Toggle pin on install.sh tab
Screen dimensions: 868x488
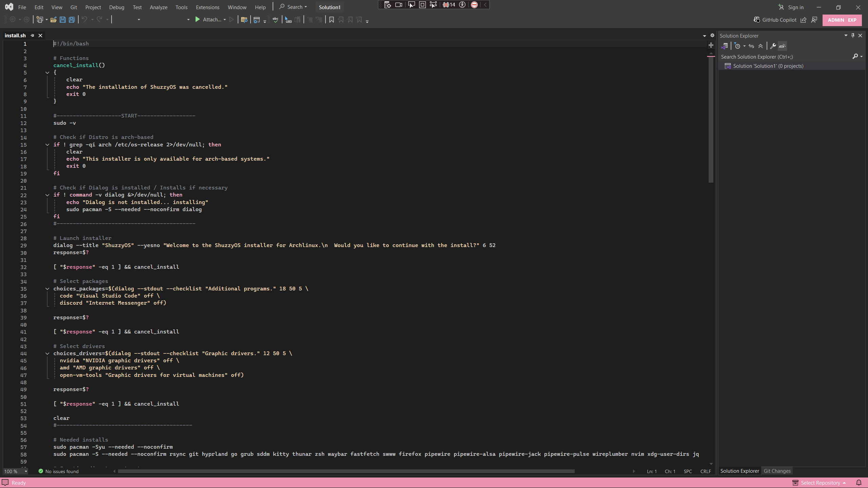tap(32, 35)
